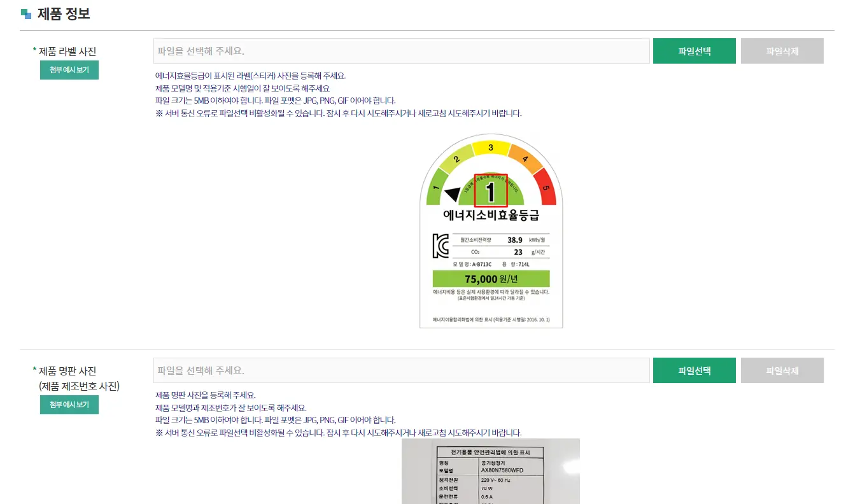The width and height of the screenshot is (846, 504).
Task: Click the teal icon beside 제품 정보 heading
Action: pos(25,13)
